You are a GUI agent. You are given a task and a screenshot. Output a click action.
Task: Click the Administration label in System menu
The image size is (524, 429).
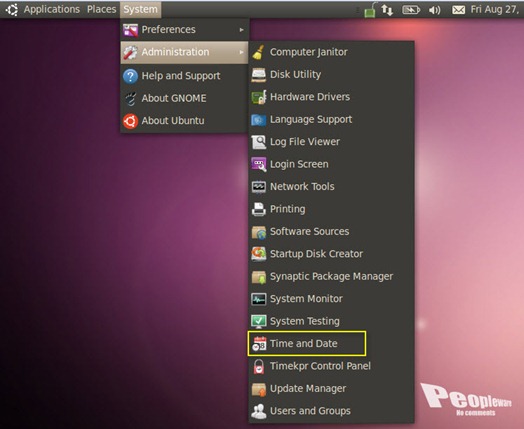[x=175, y=52]
